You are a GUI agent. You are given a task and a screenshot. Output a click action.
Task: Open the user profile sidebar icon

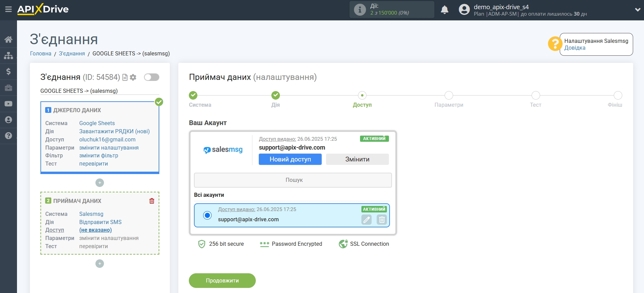(x=8, y=120)
